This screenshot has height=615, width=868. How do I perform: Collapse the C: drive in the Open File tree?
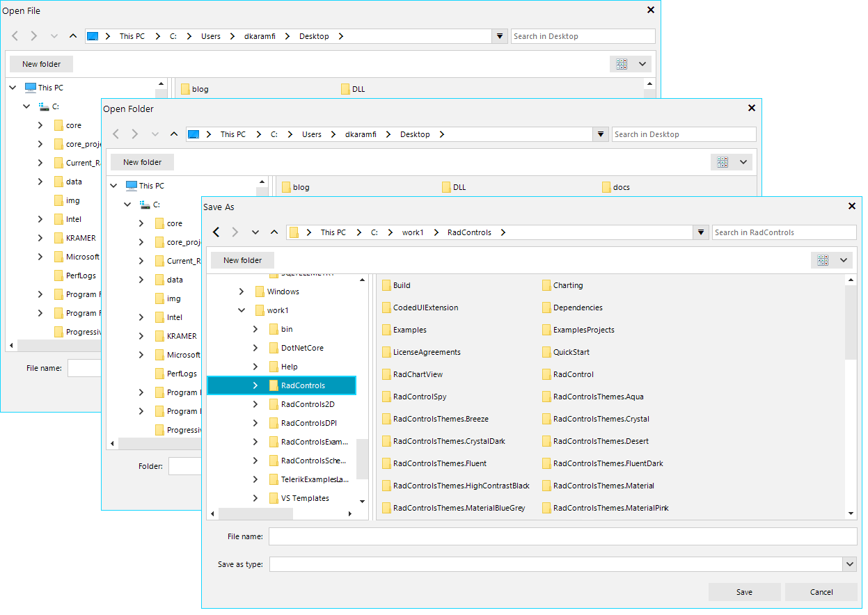tap(26, 106)
